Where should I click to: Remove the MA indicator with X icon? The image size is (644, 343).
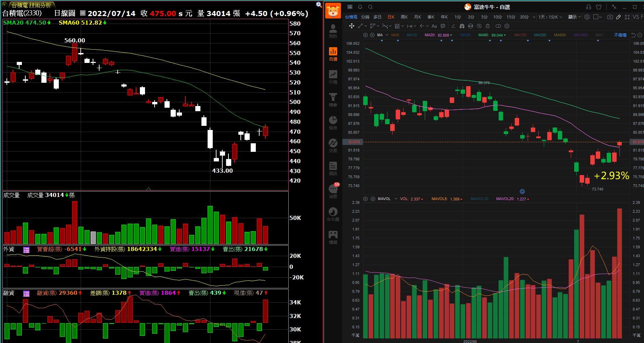click(372, 35)
